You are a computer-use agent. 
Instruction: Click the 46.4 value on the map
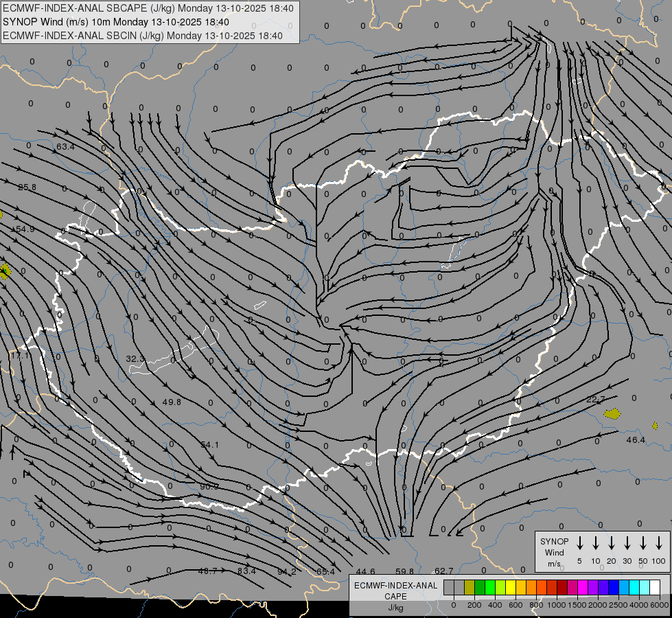coord(636,440)
